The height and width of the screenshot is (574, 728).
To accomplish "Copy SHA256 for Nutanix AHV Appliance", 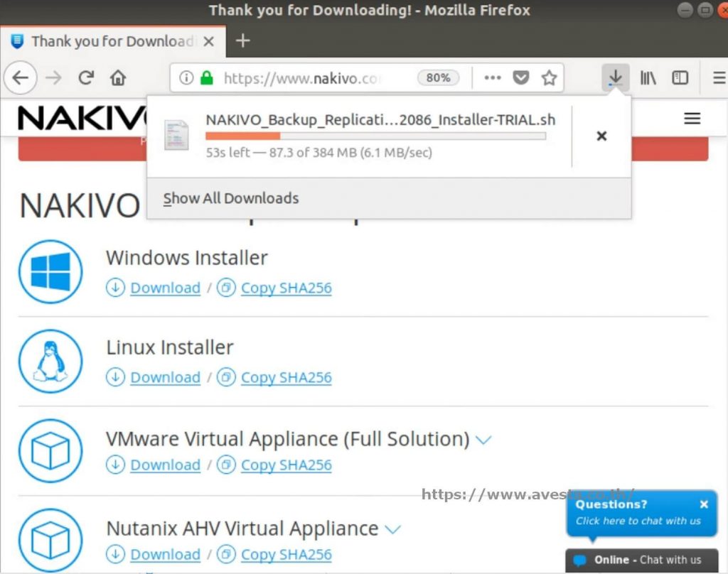I will click(x=287, y=554).
